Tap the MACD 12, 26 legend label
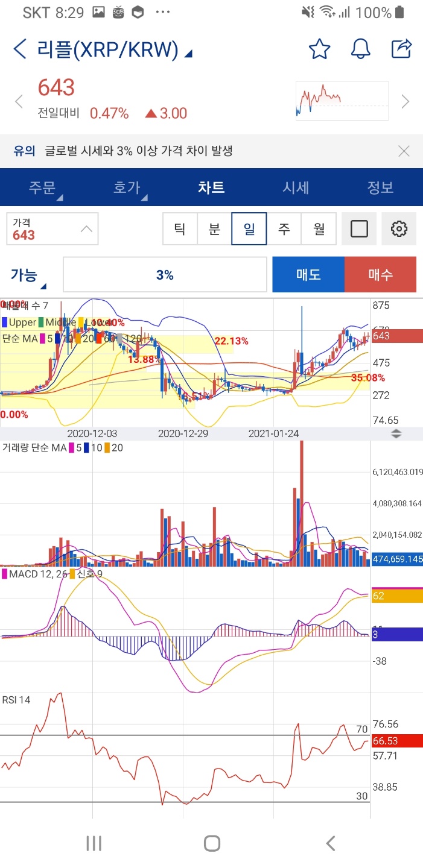 tap(39, 574)
